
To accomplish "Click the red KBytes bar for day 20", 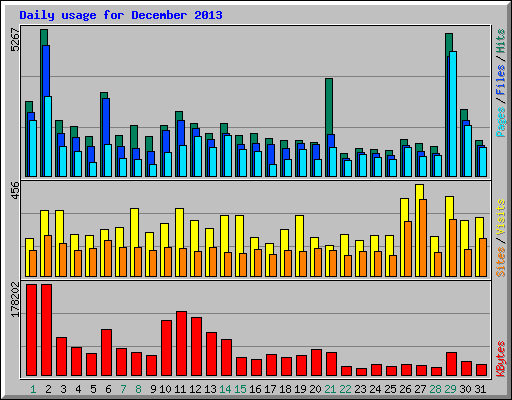I will click(x=316, y=363).
